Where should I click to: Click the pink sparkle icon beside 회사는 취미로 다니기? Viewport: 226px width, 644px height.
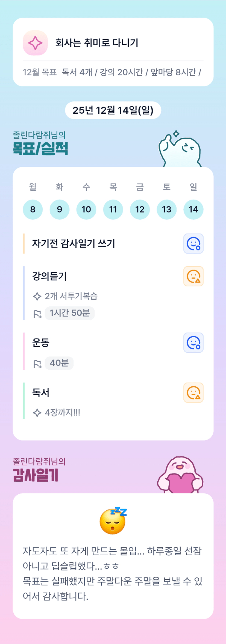35,43
